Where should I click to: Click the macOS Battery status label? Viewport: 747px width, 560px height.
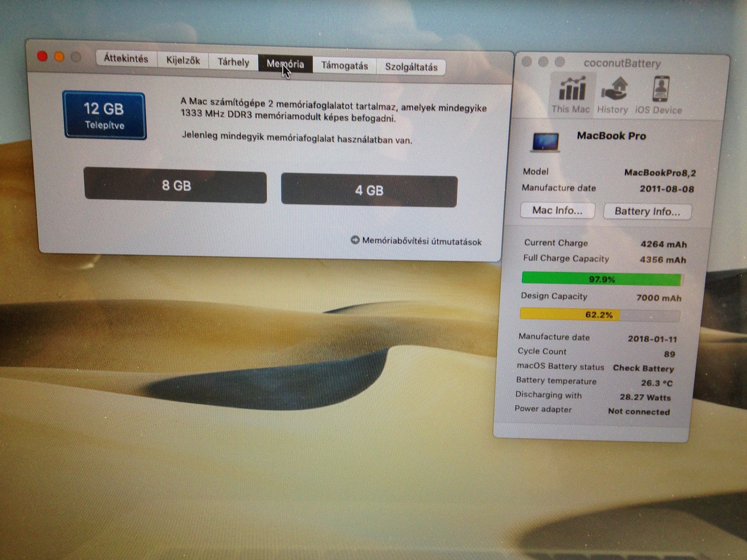(x=560, y=366)
